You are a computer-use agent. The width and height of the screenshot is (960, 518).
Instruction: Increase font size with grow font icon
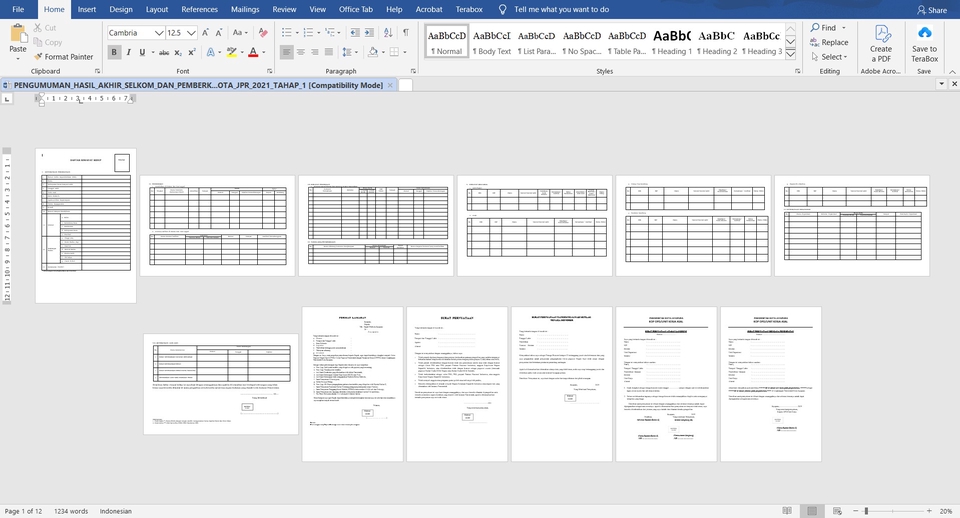coord(205,32)
